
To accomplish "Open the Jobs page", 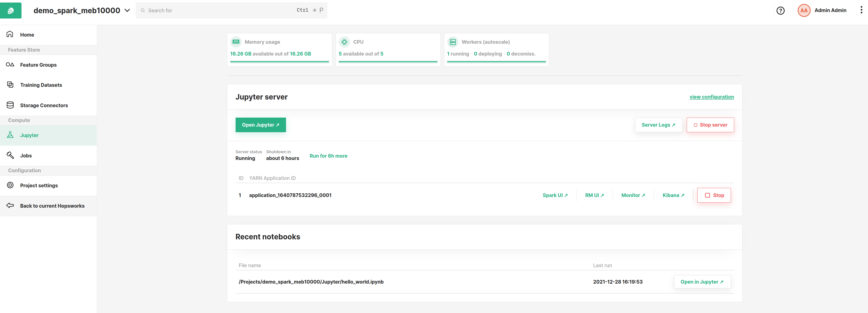I will [48, 156].
